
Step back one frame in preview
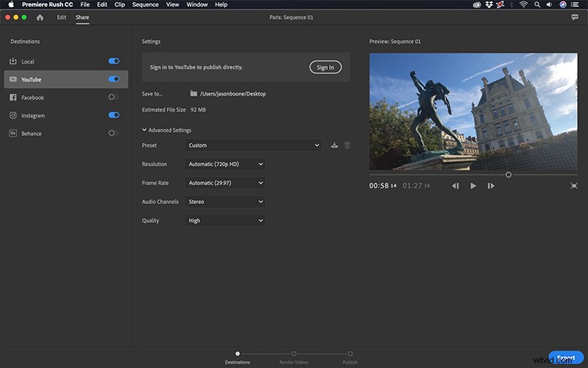pyautogui.click(x=456, y=186)
